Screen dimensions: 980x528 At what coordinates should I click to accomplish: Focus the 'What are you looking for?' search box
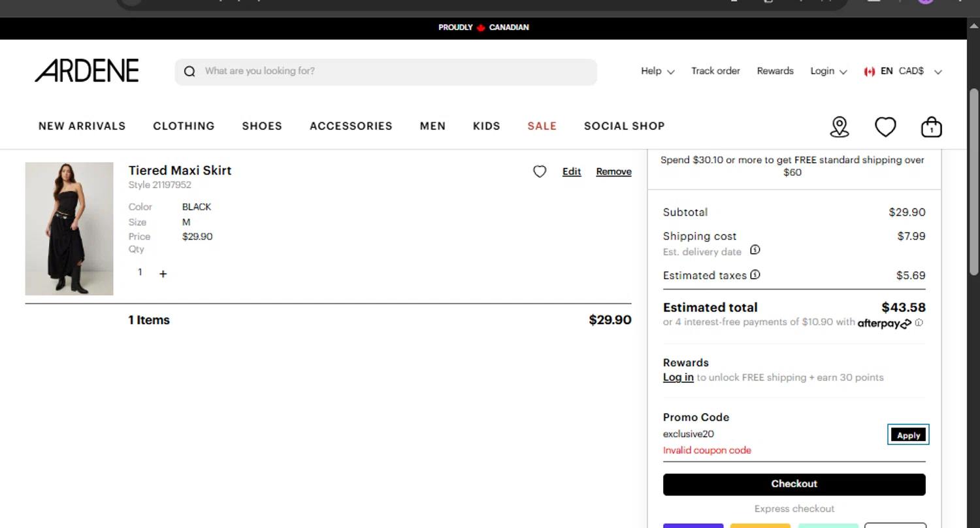tap(385, 71)
